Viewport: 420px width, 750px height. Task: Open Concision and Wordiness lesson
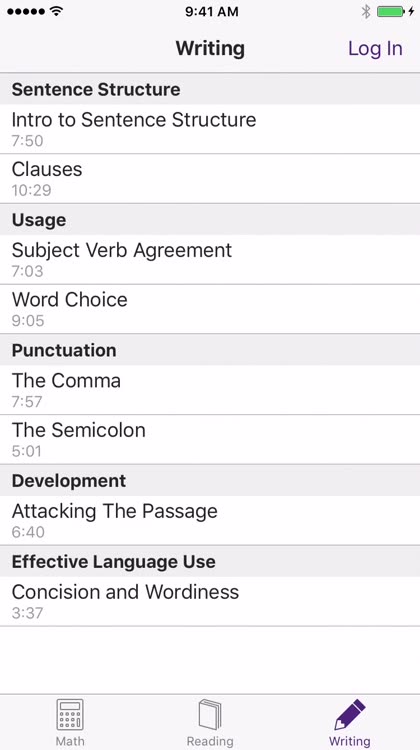(x=210, y=601)
